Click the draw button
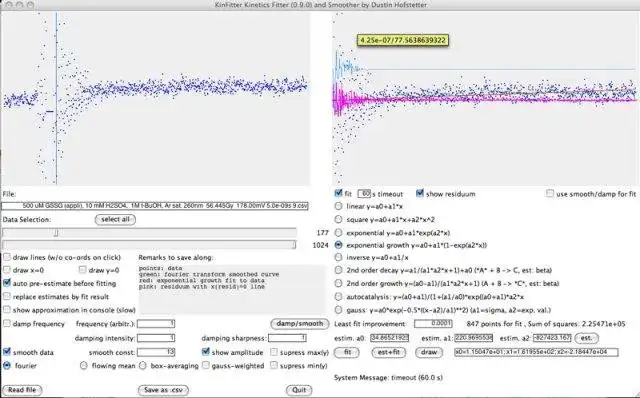This screenshot has height=398, width=640. tap(429, 352)
